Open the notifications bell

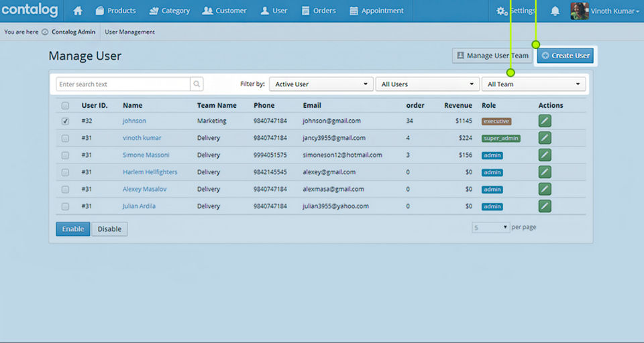[x=555, y=11]
